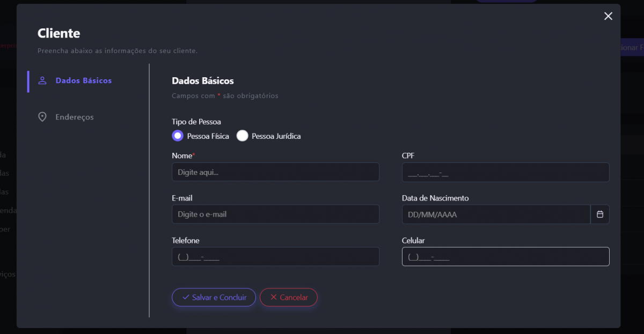Focus the E-mail input field
Screen dimensions: 644x334
point(275,214)
